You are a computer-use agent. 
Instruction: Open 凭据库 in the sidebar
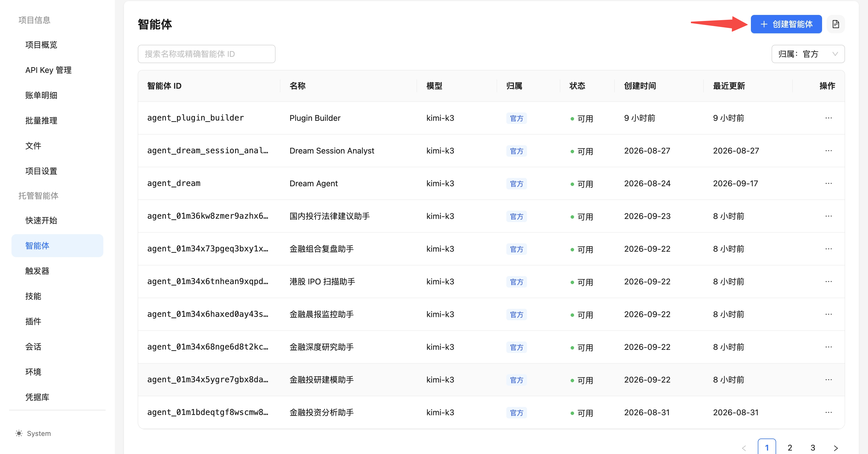[37, 397]
